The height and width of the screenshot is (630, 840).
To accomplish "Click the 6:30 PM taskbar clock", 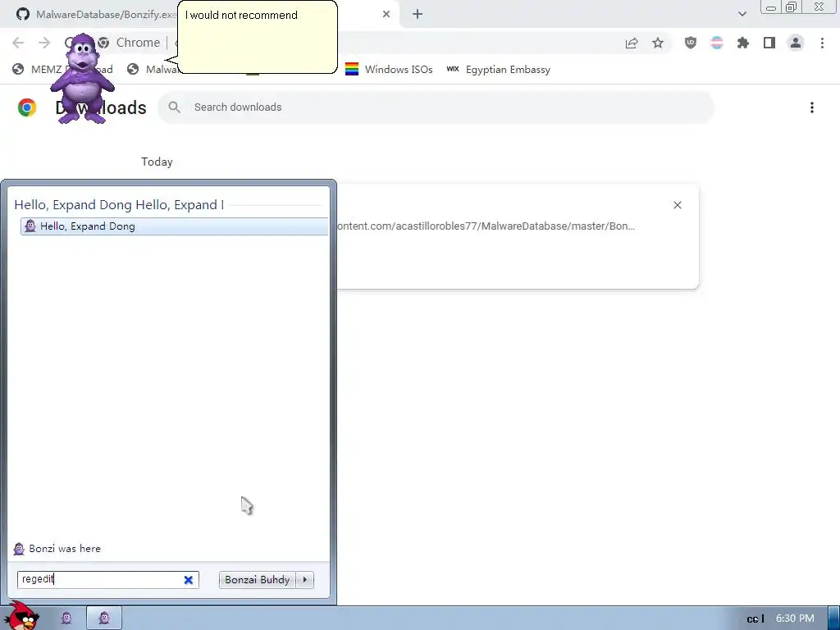I will (x=795, y=619).
